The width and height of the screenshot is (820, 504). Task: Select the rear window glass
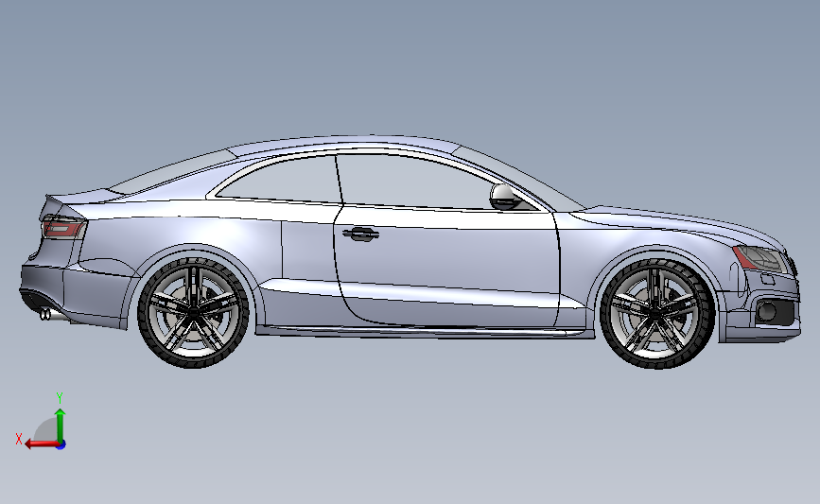point(172,170)
